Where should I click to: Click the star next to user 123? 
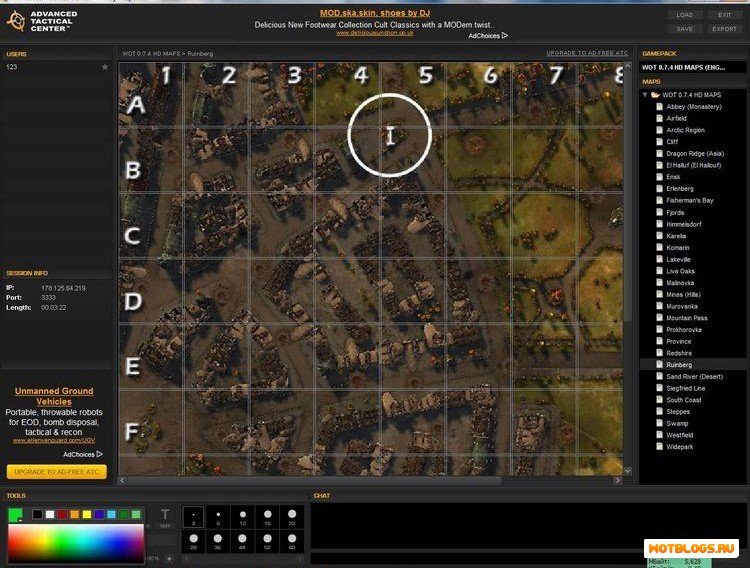105,67
